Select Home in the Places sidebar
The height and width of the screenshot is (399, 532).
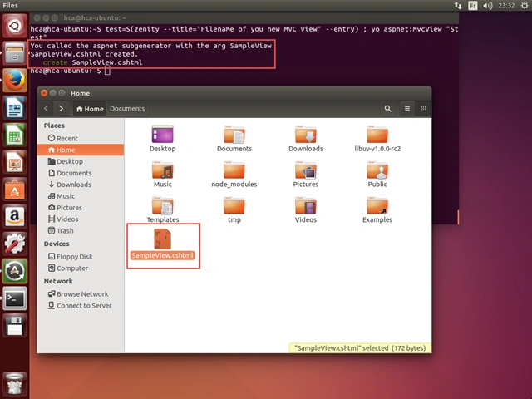click(81, 150)
